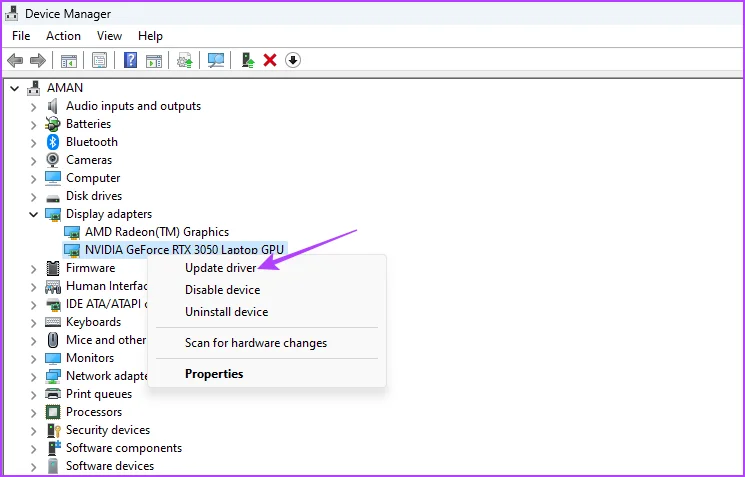Click the enable device green-arrow icon
This screenshot has width=745, height=477.
pyautogui.click(x=248, y=60)
